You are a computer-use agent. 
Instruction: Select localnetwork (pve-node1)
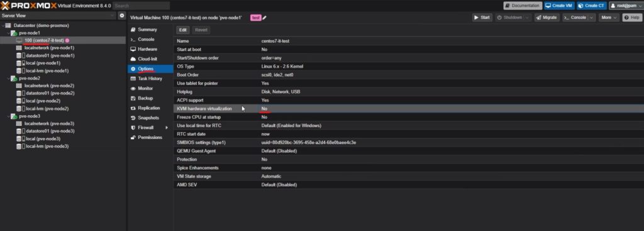(49, 48)
